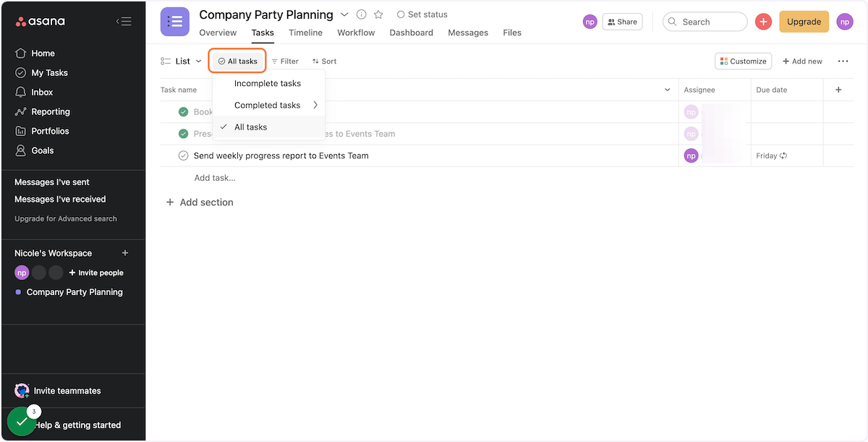Uncheck the completed Pres task checkmark

(x=184, y=134)
